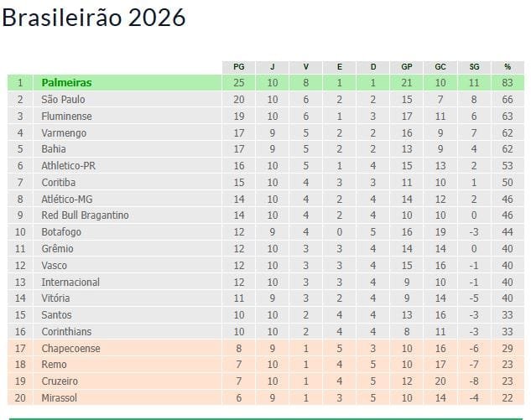531x420 pixels.
Task: Sort by the SG goal difference header
Action: [x=474, y=67]
